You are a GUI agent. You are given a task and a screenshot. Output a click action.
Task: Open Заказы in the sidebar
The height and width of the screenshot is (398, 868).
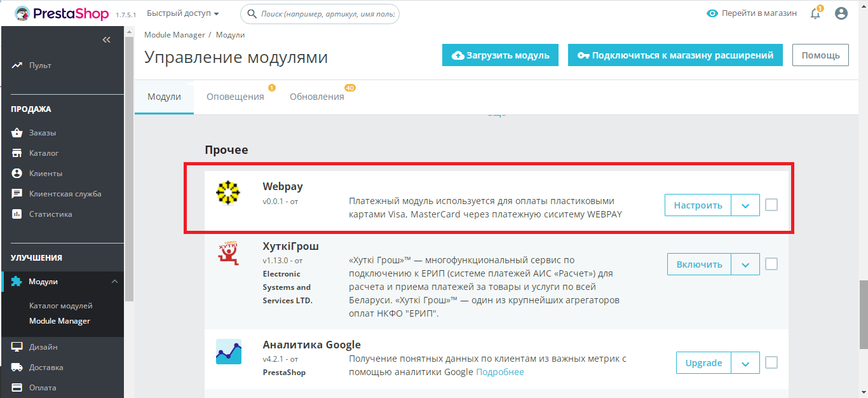42,133
